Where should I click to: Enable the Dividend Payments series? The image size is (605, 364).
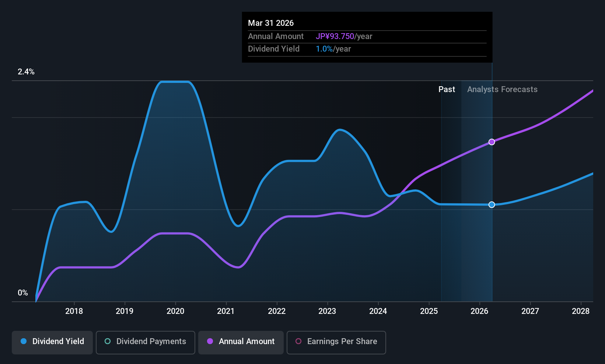(x=146, y=342)
